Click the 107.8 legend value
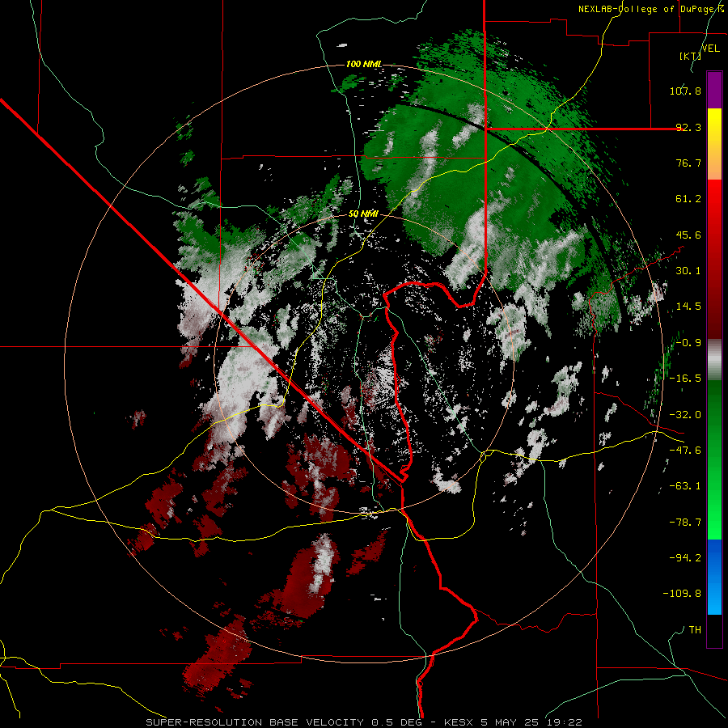The image size is (728, 728). [685, 91]
